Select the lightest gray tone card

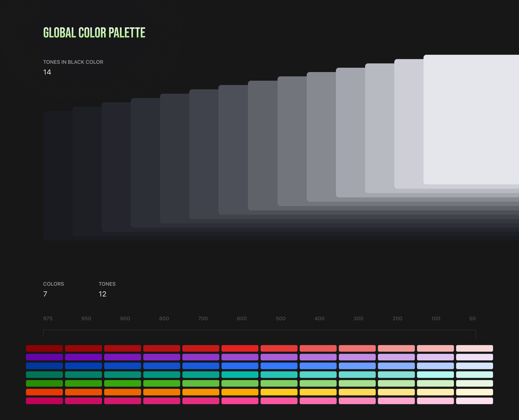[x=471, y=120]
